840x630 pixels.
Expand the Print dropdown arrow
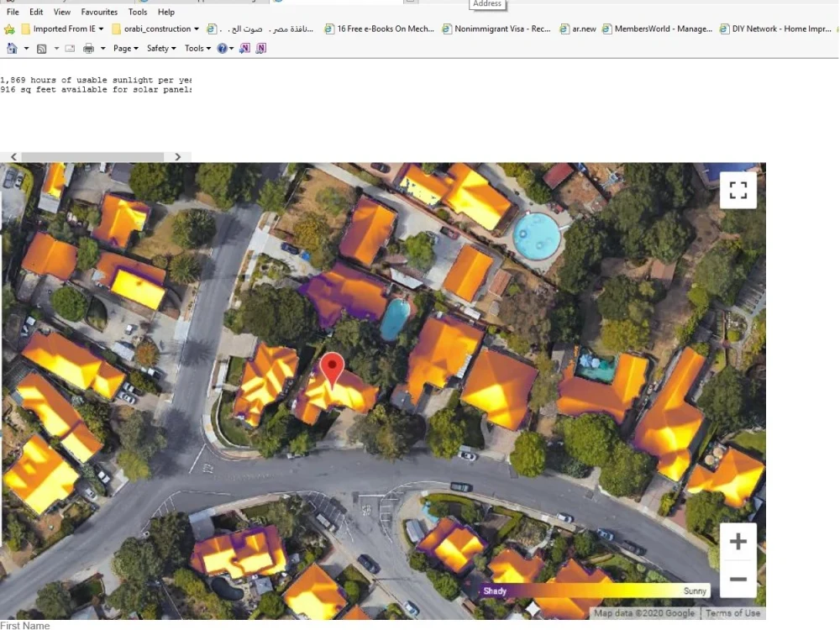pyautogui.click(x=102, y=48)
